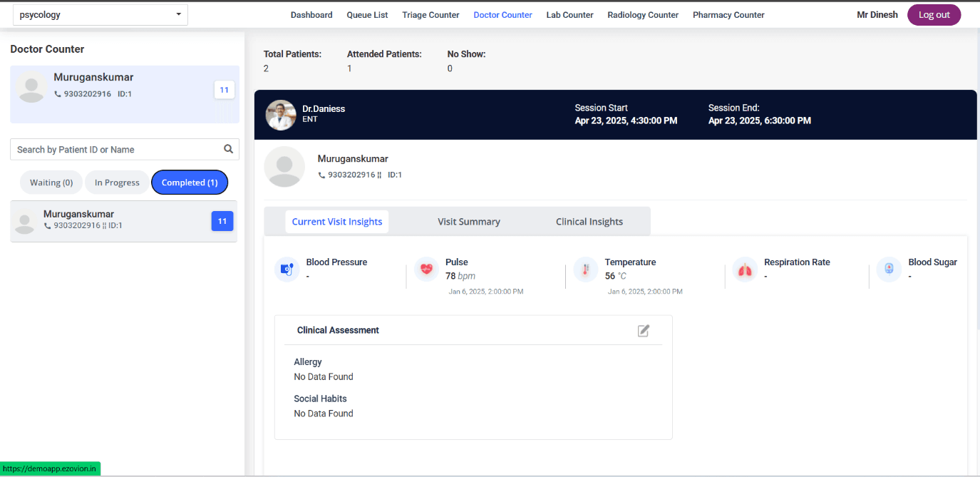Click the search magnifier icon

coord(228,149)
